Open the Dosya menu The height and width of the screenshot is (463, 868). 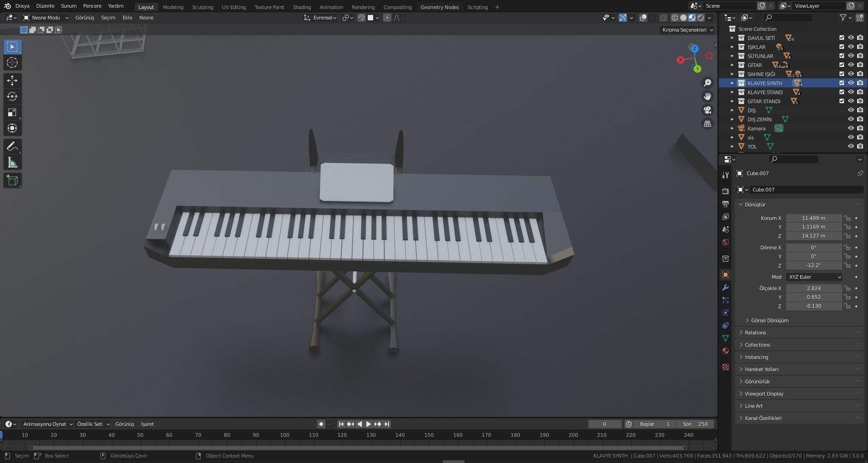22,6
